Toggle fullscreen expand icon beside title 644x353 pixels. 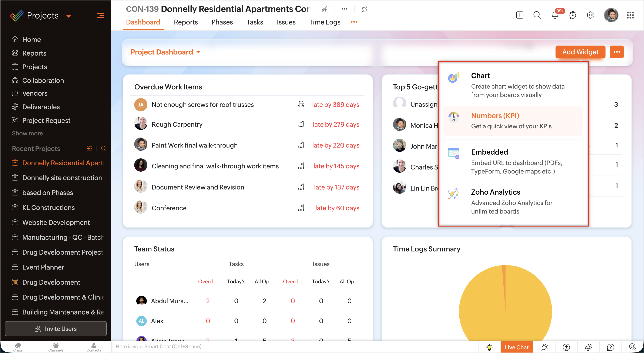click(x=364, y=9)
